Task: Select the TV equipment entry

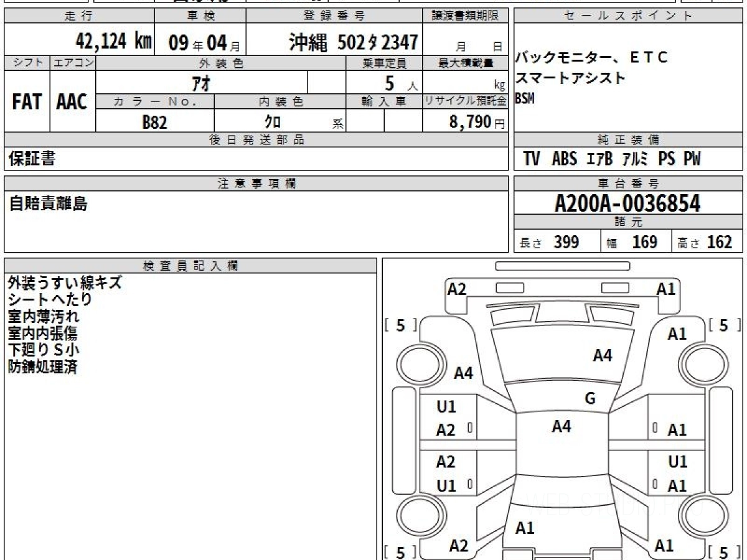Action: (532, 159)
